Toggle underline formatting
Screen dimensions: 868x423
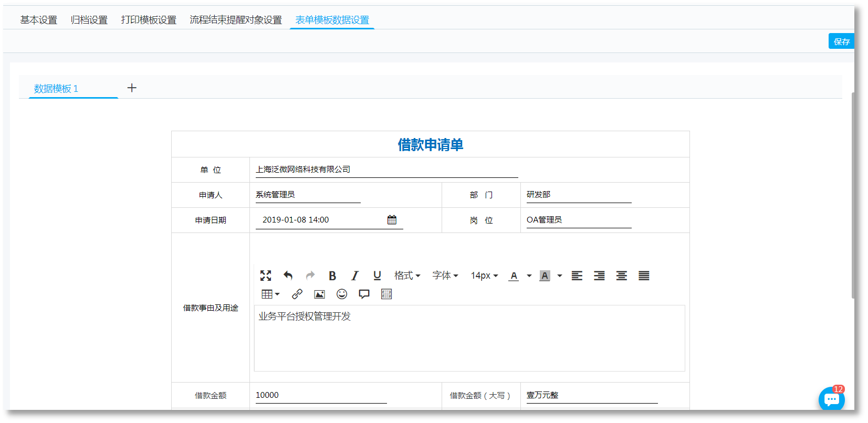pos(377,276)
